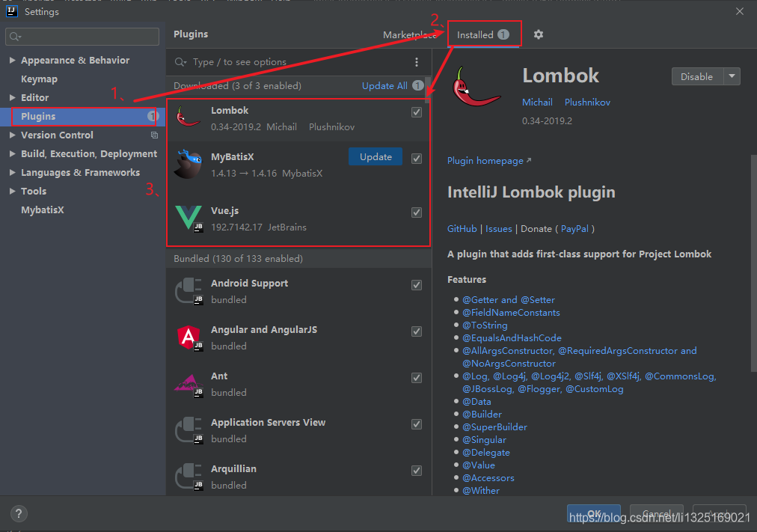Click the settings search magnifier icon
Screen dimensions: 757x532
coord(16,37)
